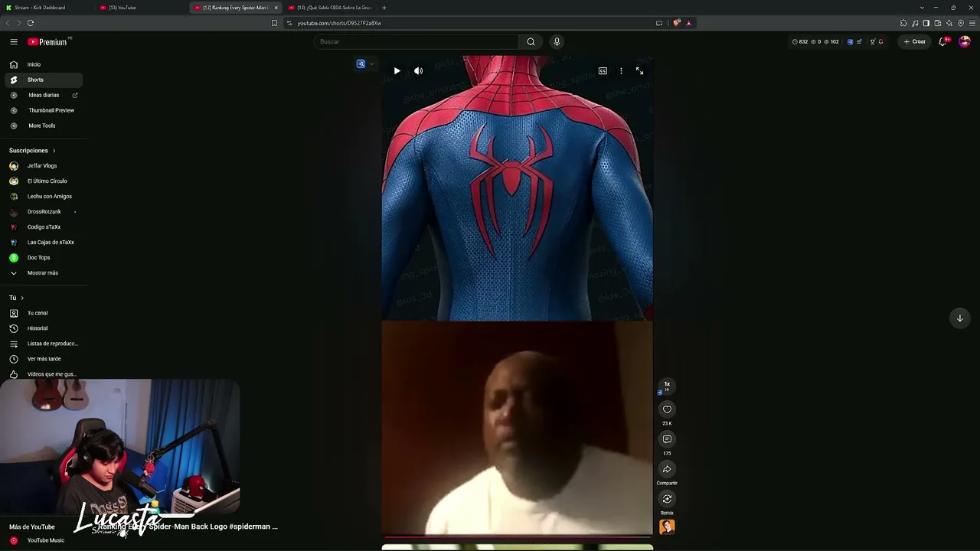Open the Brave Shields lion icon
This screenshot has height=551, width=980.
[x=676, y=23]
